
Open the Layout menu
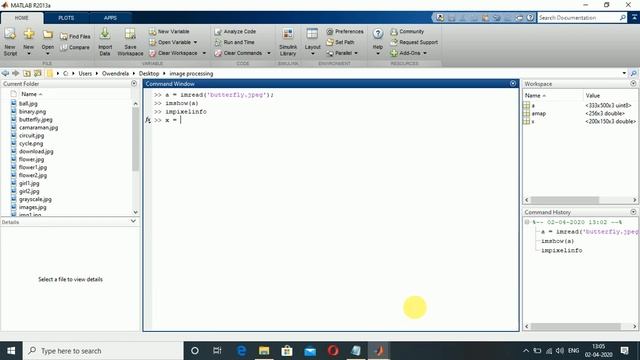(x=312, y=42)
